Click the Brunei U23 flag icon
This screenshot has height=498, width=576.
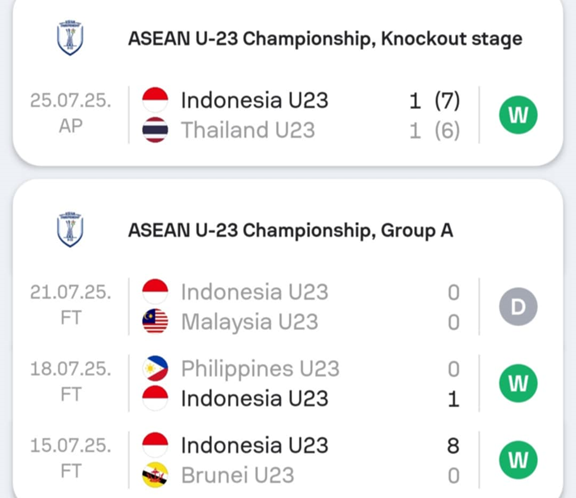(155, 475)
